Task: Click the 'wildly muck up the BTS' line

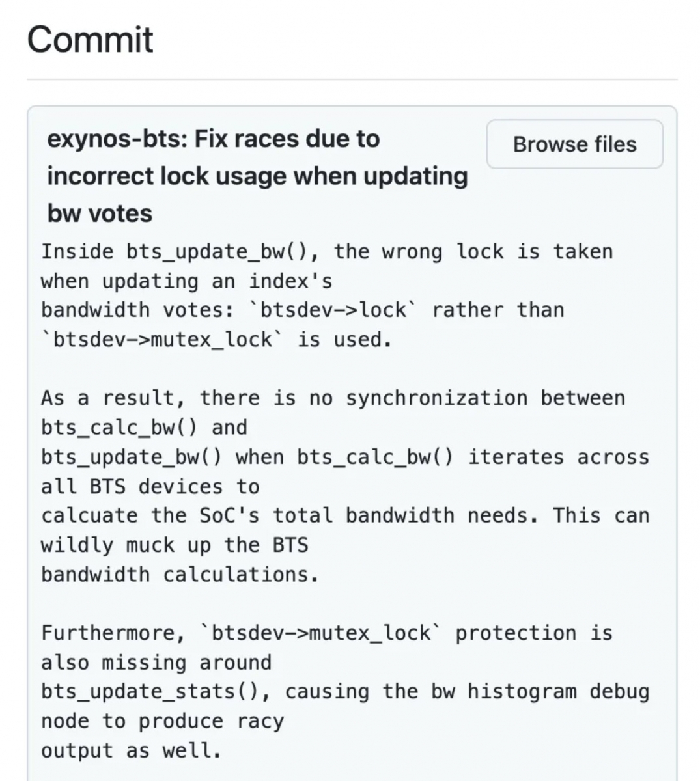Action: tap(175, 545)
